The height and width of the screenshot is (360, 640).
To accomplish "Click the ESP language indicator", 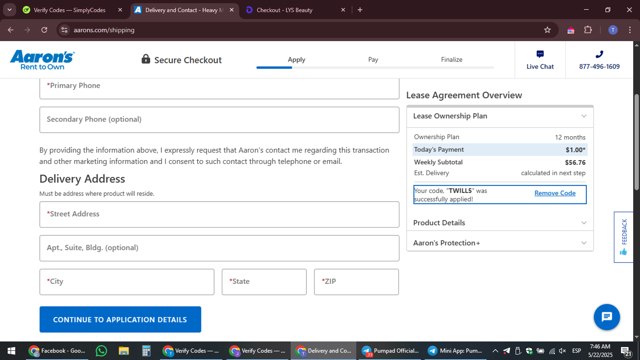I will [x=576, y=351].
